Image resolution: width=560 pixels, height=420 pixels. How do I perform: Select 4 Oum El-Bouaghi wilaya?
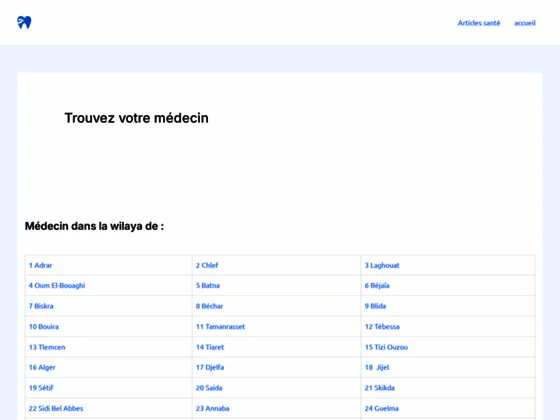coord(57,285)
